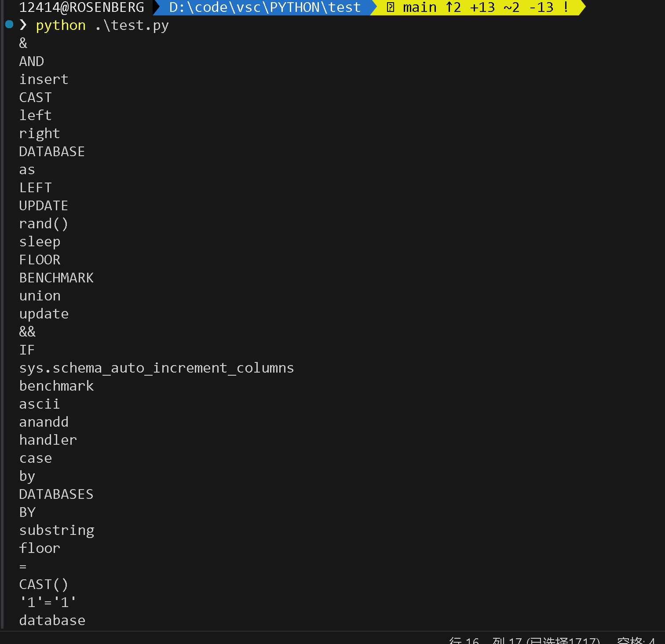The image size is (665, 644).
Task: Click the 'ascii' output line
Action: [x=40, y=404]
